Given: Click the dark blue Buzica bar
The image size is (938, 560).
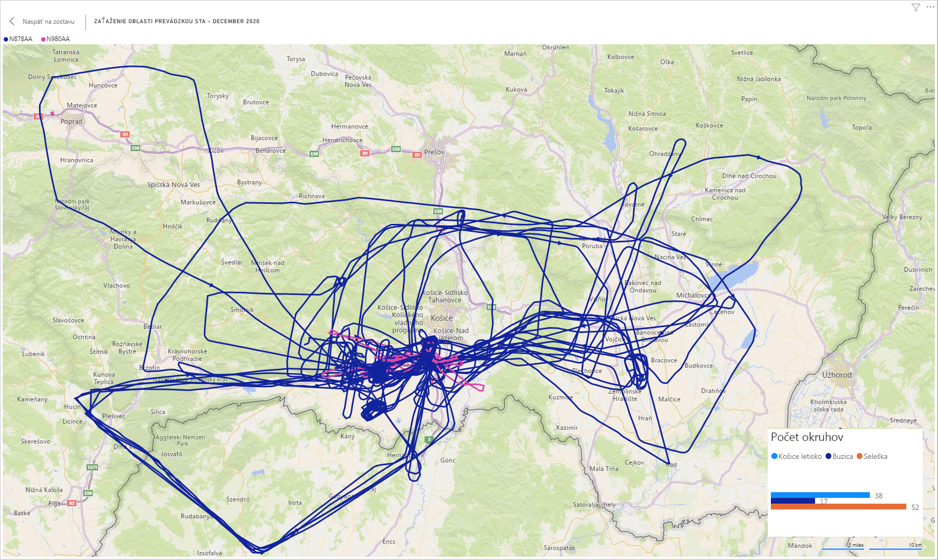Looking at the screenshot, I should click(792, 501).
